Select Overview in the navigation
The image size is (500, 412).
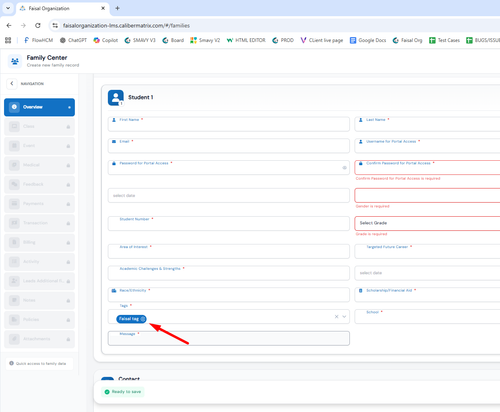pos(39,107)
